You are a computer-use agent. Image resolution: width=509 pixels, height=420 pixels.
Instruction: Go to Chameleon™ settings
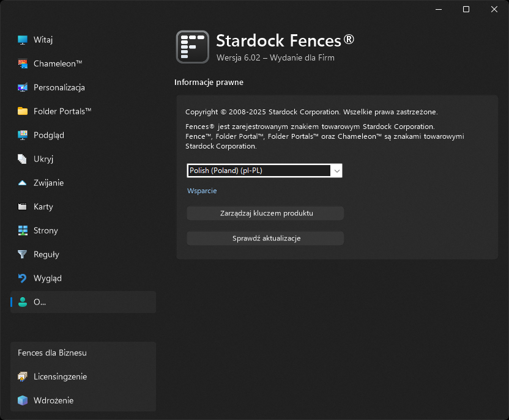pos(83,64)
